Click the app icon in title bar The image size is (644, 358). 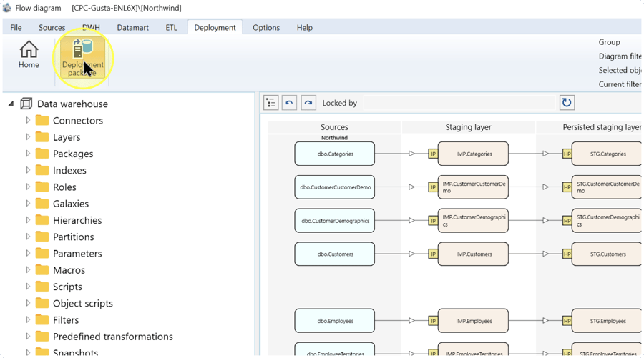point(7,7)
